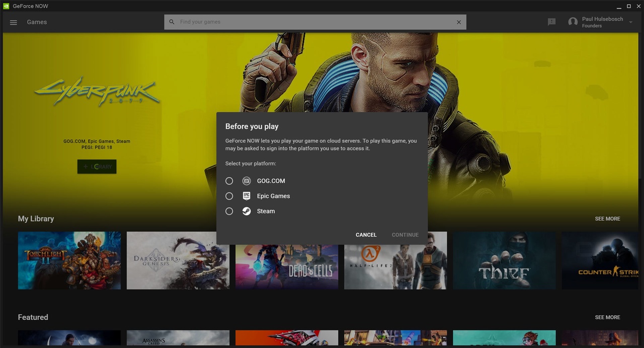The width and height of the screenshot is (644, 348).
Task: Open the Thief game thumbnail
Action: tap(504, 260)
